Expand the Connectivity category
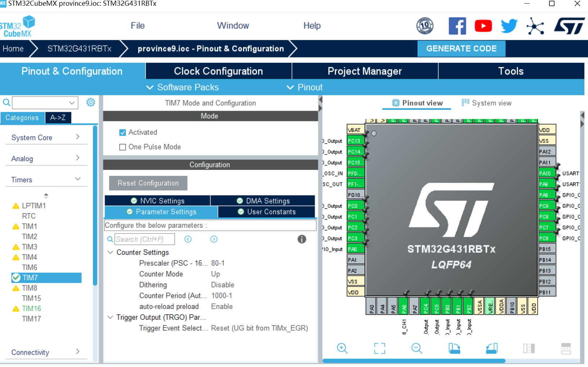The height and width of the screenshot is (367, 588). [x=46, y=352]
